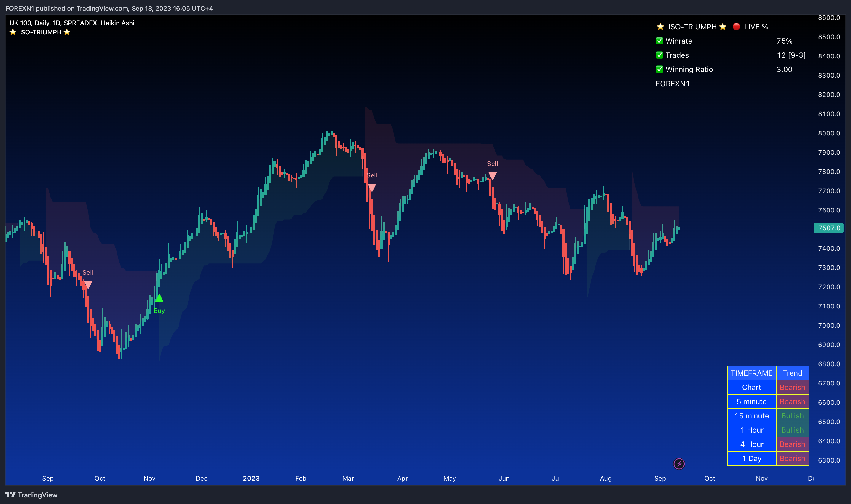
Task: Click the green check beside Trades
Action: pyautogui.click(x=659, y=55)
